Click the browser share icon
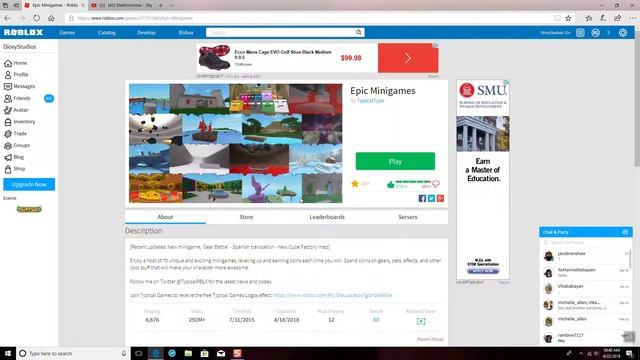Screen dimensions: 640x360 point(618,18)
